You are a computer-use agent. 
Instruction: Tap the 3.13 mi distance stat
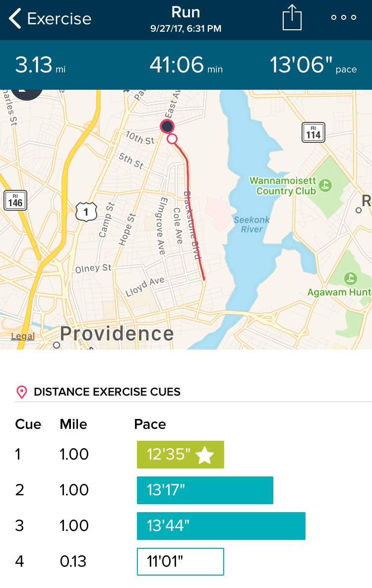pyautogui.click(x=40, y=65)
